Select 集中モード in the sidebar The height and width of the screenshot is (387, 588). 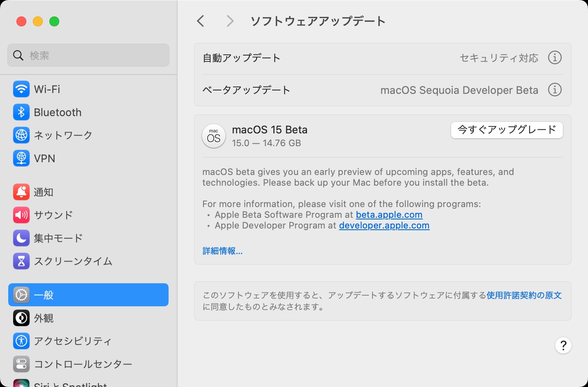tap(88, 238)
